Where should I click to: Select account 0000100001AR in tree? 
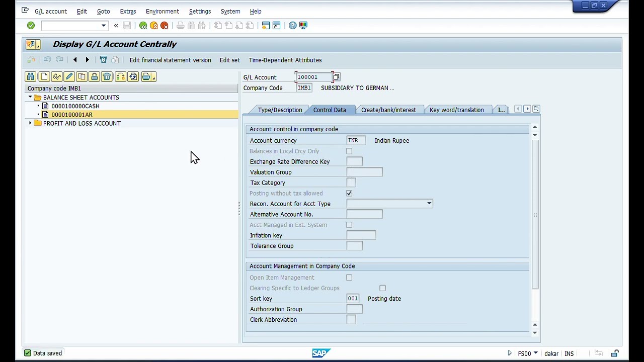pos(72,115)
